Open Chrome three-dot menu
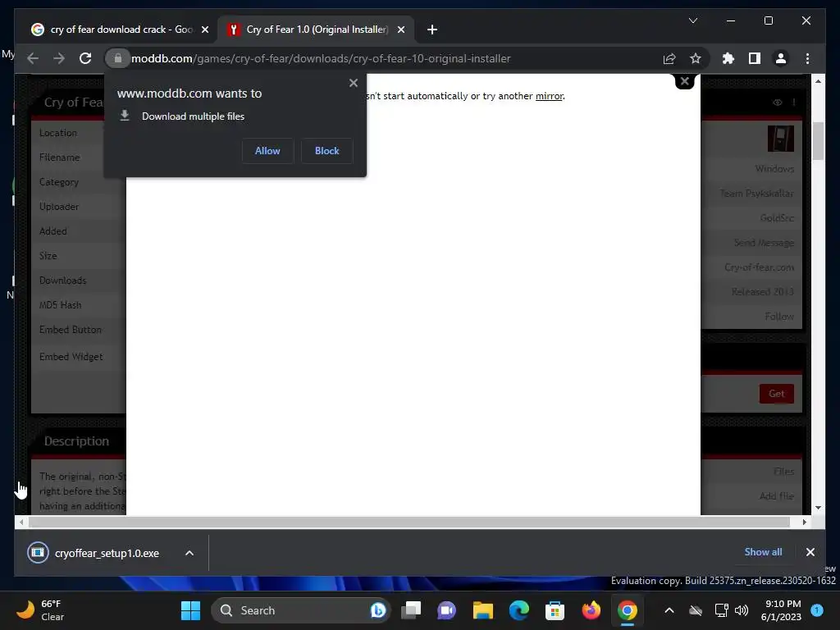This screenshot has height=630, width=840. pyautogui.click(x=807, y=58)
